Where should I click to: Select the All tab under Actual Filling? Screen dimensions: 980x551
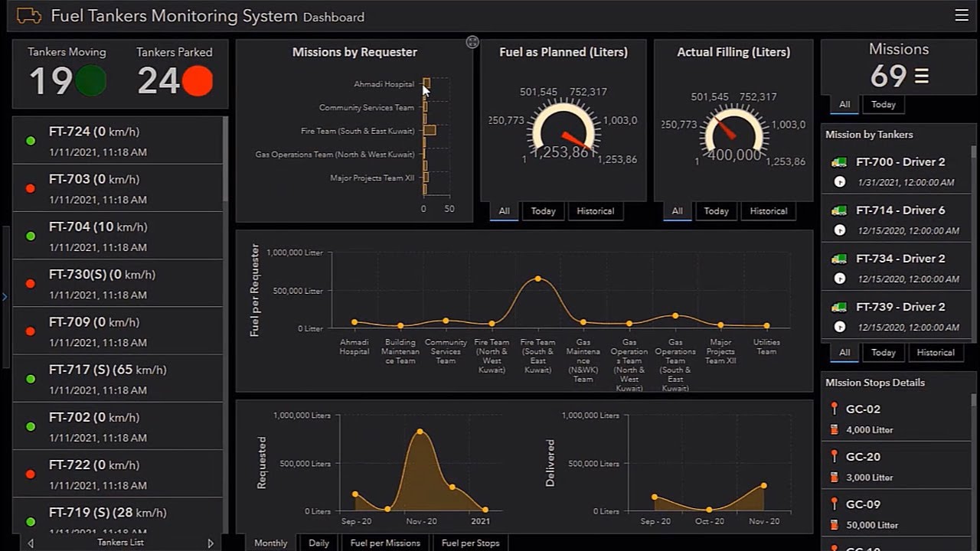tap(678, 211)
